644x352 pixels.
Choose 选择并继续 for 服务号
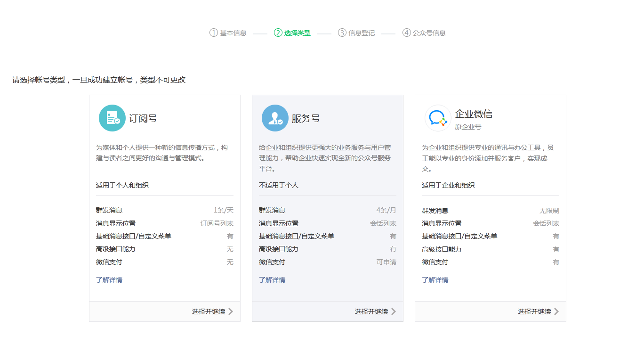point(371,311)
